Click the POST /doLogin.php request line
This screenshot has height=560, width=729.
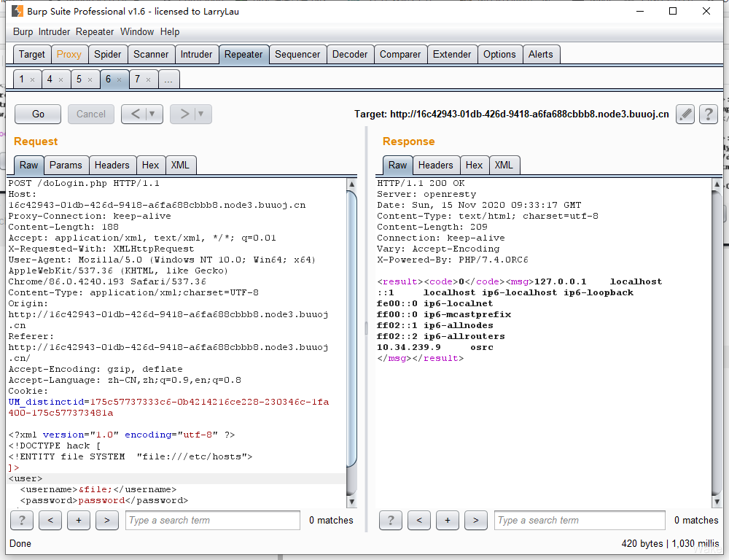(x=84, y=183)
